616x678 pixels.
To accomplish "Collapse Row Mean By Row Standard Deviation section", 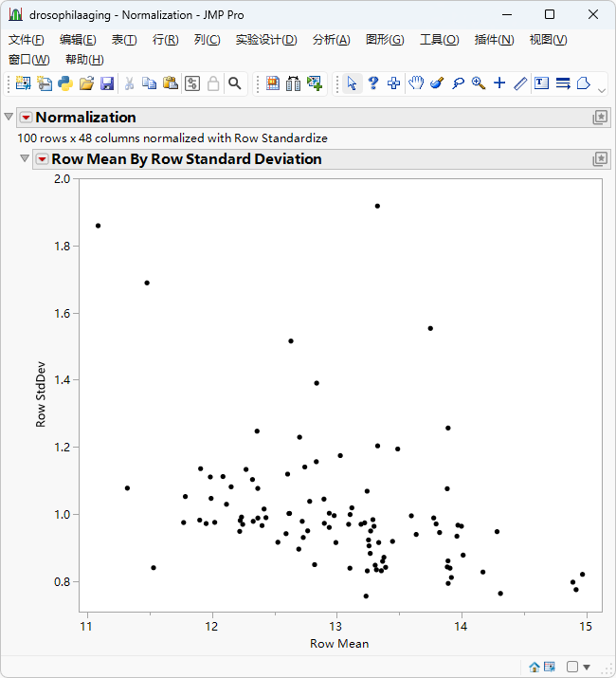I will click(x=25, y=158).
